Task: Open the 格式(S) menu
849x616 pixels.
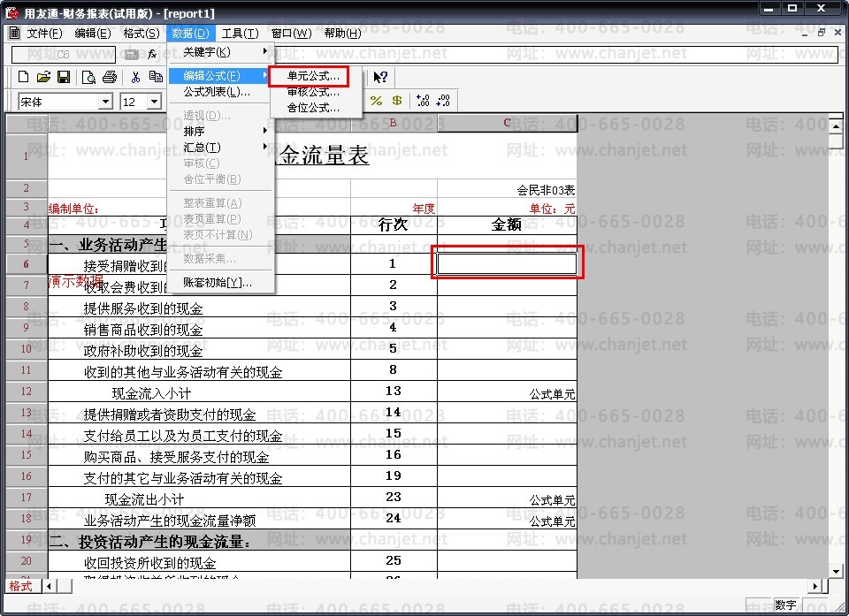Action: click(141, 33)
